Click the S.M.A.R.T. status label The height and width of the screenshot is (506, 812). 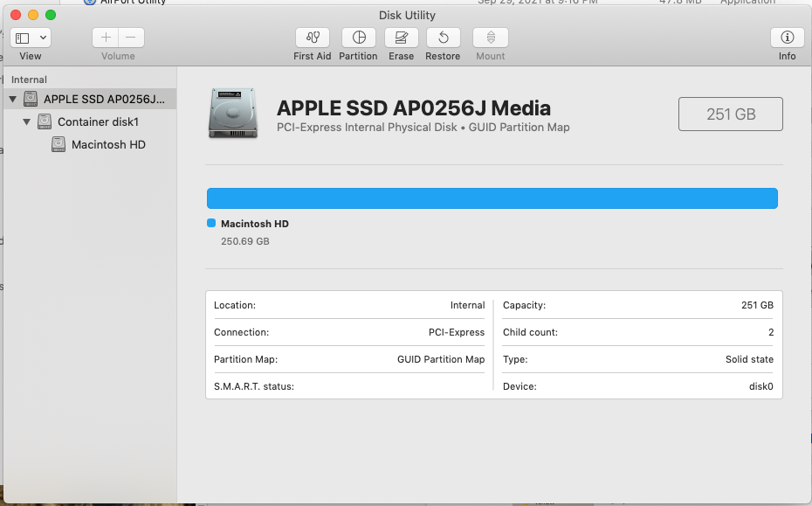coord(254,386)
